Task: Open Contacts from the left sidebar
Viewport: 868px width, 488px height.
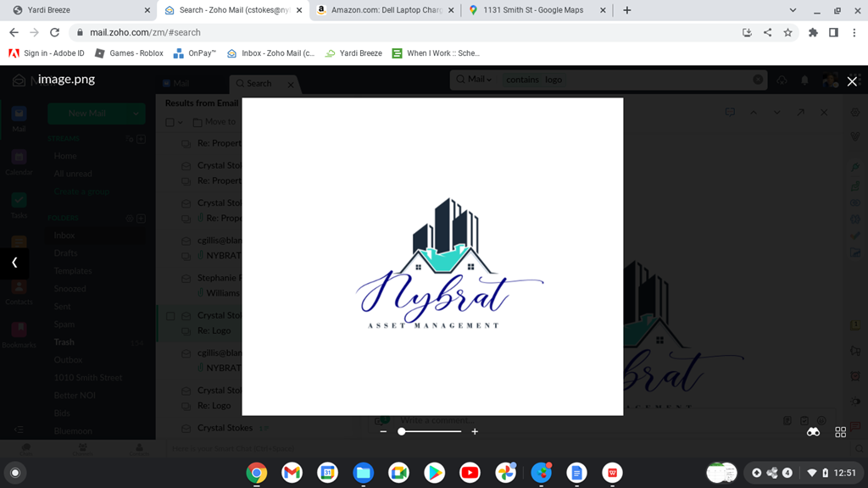Action: coord(18,288)
